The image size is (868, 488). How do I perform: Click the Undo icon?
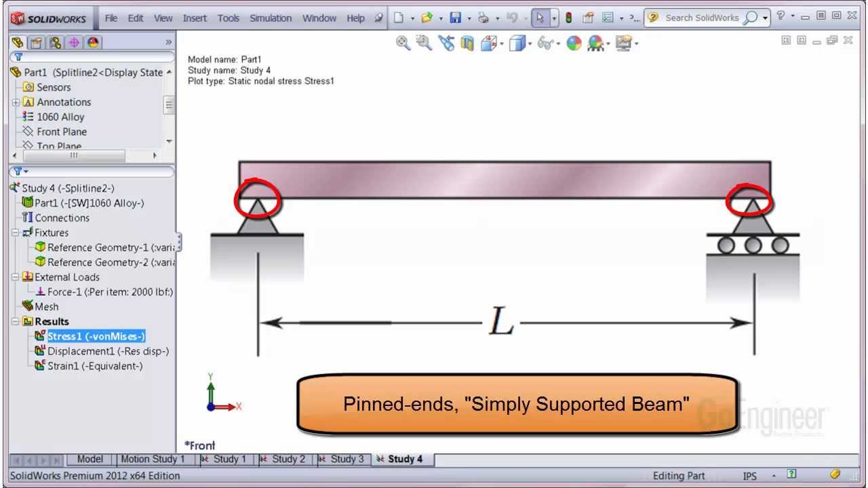[512, 18]
